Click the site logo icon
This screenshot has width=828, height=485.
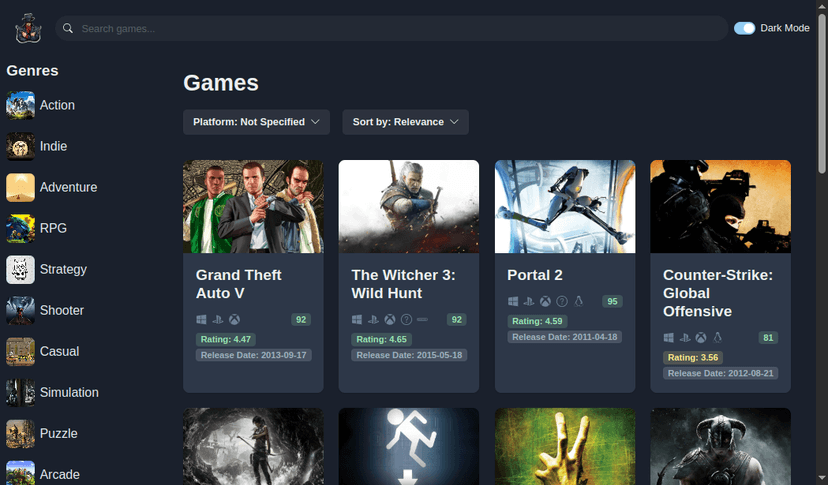[x=28, y=28]
